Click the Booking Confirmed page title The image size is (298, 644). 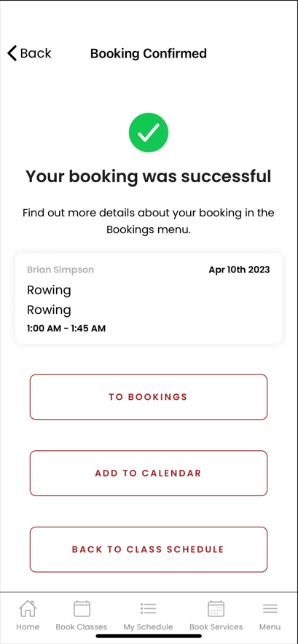(149, 53)
